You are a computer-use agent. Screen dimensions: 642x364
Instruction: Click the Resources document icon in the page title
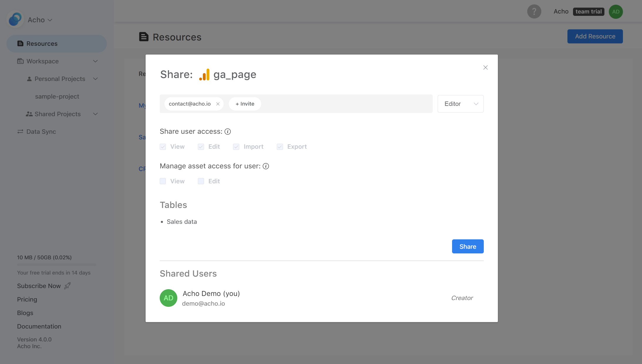(x=144, y=37)
